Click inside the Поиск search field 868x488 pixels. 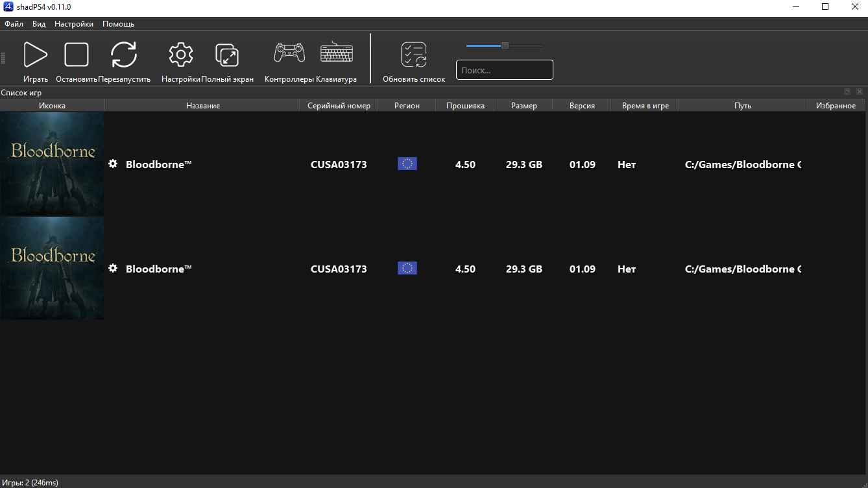505,70
